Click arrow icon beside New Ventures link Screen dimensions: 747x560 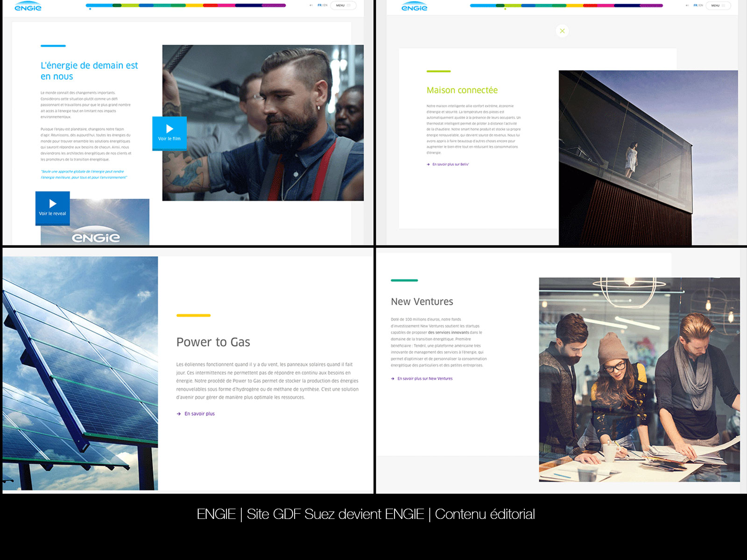(393, 378)
